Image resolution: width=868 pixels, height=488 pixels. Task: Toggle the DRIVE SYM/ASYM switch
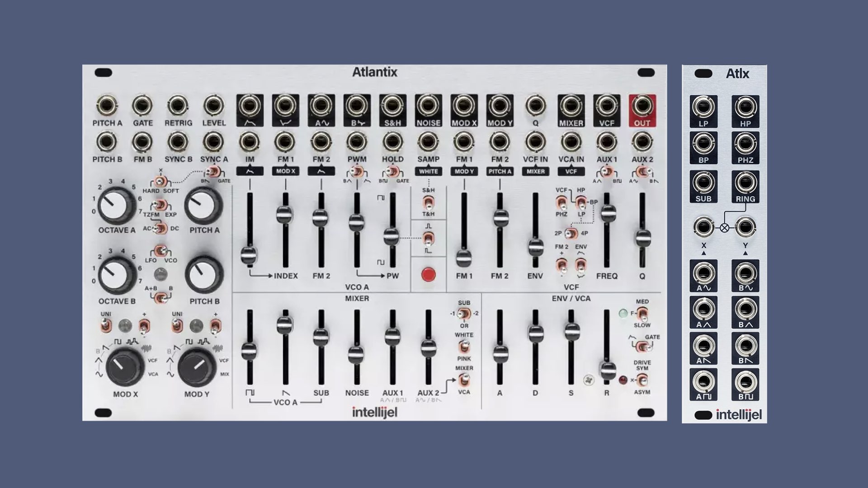642,380
